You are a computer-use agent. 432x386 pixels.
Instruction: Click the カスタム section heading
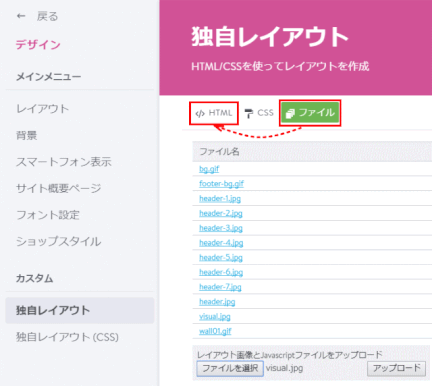[34, 278]
